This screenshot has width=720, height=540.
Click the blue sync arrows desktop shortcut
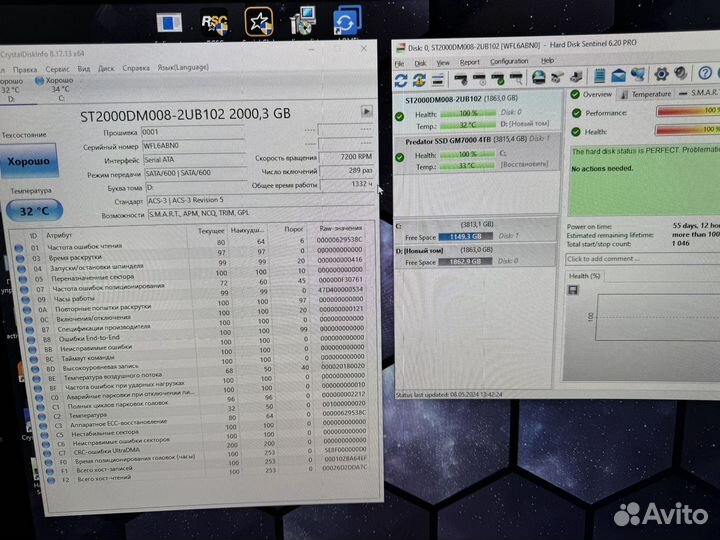coord(346,21)
